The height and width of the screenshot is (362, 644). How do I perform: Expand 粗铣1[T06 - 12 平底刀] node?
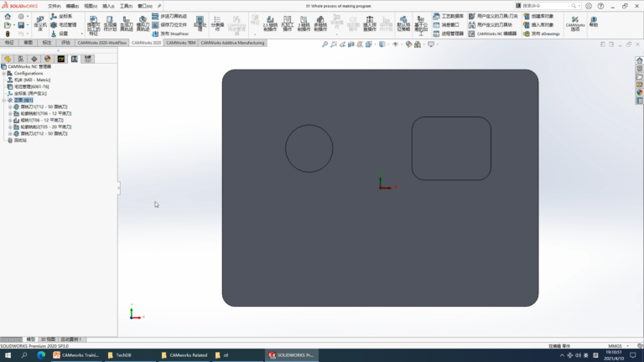[10, 121]
